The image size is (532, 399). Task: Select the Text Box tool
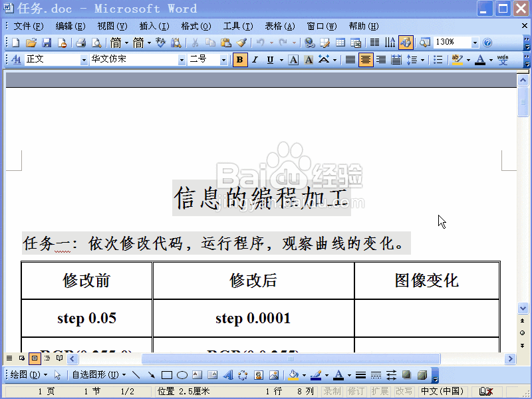click(x=197, y=374)
